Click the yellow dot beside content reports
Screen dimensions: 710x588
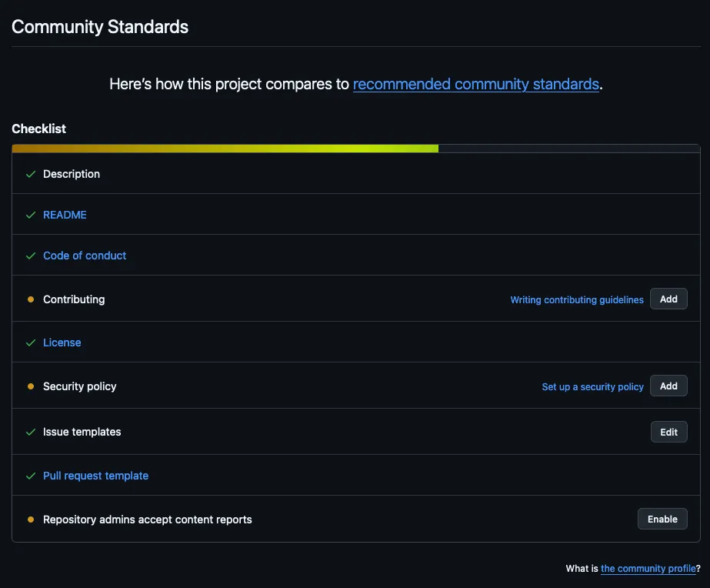(x=31, y=520)
